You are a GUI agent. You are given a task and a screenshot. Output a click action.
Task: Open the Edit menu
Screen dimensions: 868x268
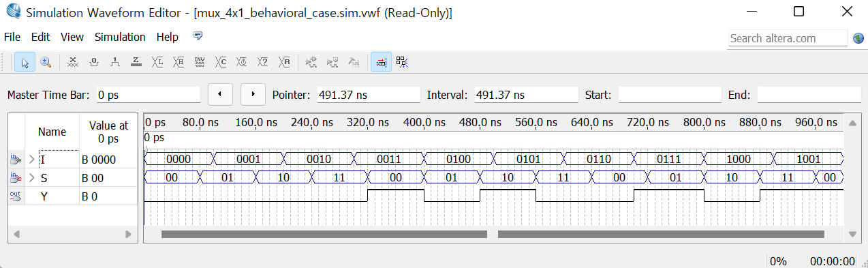pyautogui.click(x=41, y=37)
